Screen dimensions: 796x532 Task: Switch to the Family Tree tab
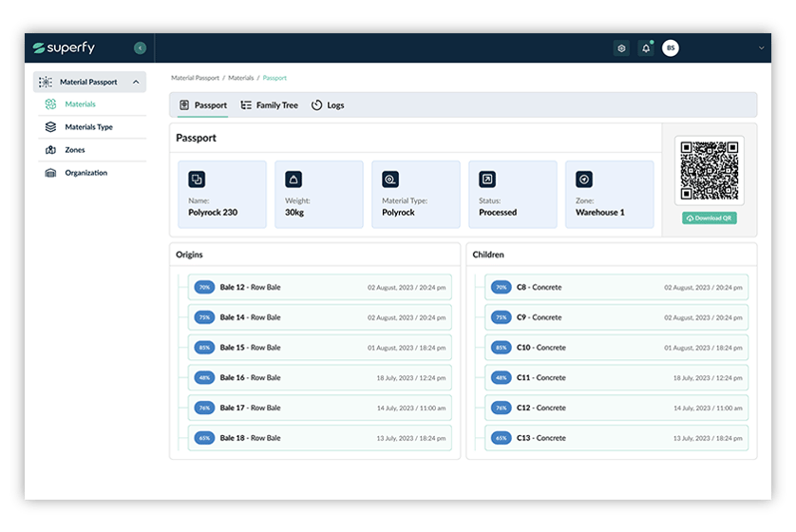tap(270, 105)
